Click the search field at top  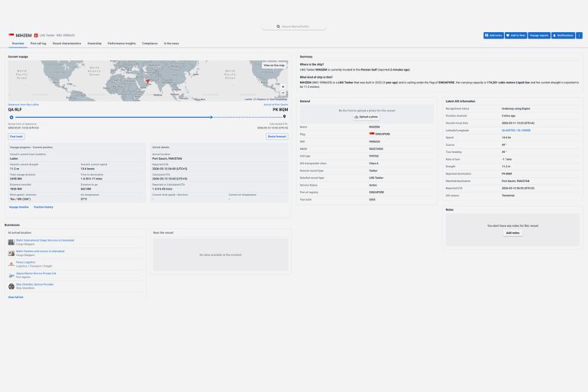pyautogui.click(x=294, y=27)
